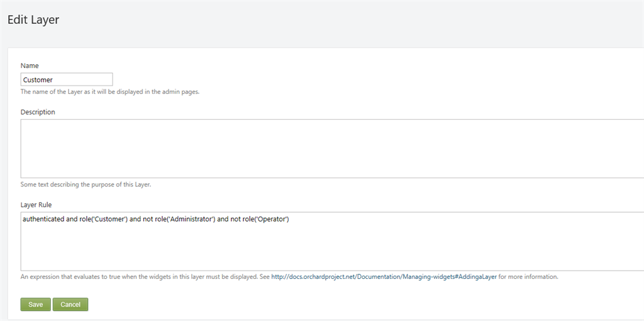Screen dimensions: 644x321
Task: Click "for more information" text after link
Action: tap(528, 276)
